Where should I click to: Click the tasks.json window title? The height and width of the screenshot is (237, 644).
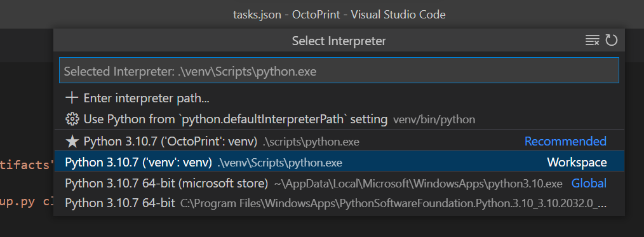coord(339,15)
